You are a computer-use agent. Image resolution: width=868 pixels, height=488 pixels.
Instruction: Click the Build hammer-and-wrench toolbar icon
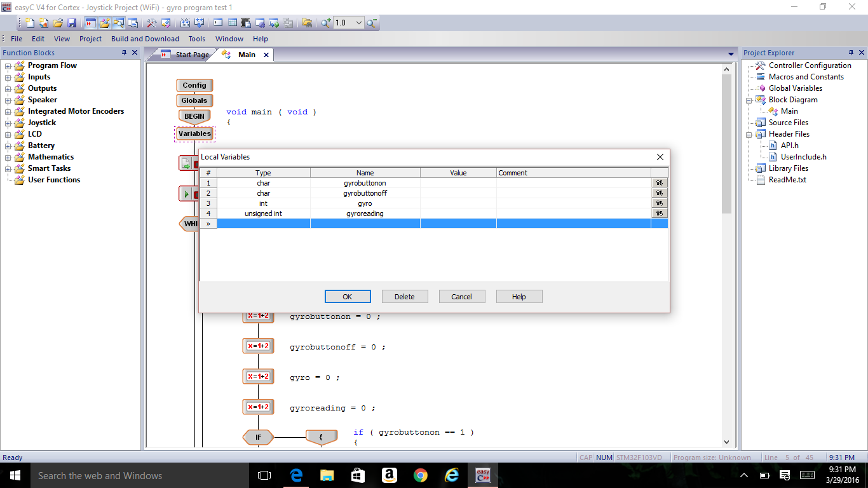[x=152, y=23]
